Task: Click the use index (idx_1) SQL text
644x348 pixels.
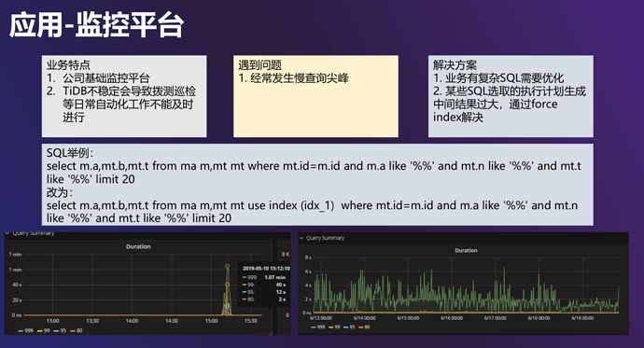Action: tap(291, 205)
